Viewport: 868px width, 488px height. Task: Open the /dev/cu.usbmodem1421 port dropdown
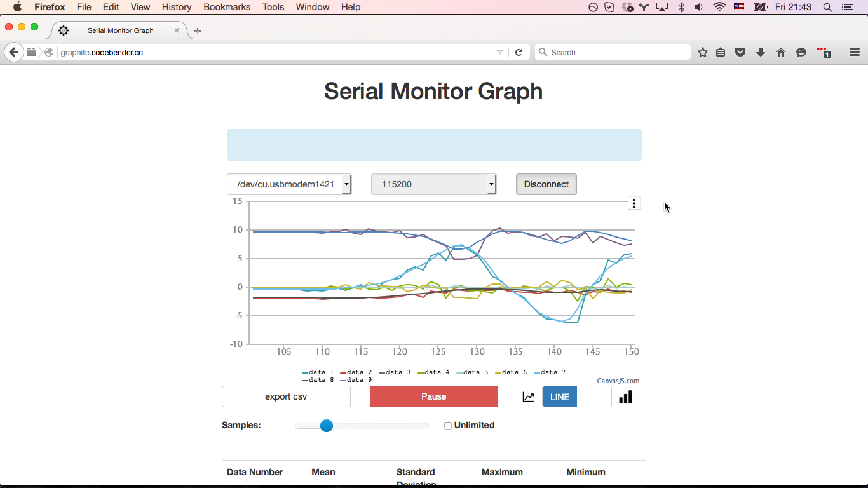coord(289,184)
